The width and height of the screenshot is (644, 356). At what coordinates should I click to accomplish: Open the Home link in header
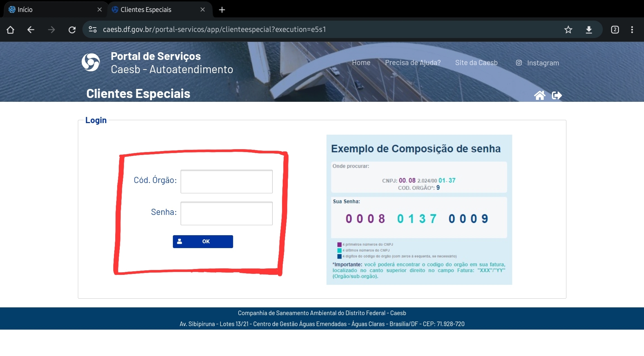click(x=361, y=63)
